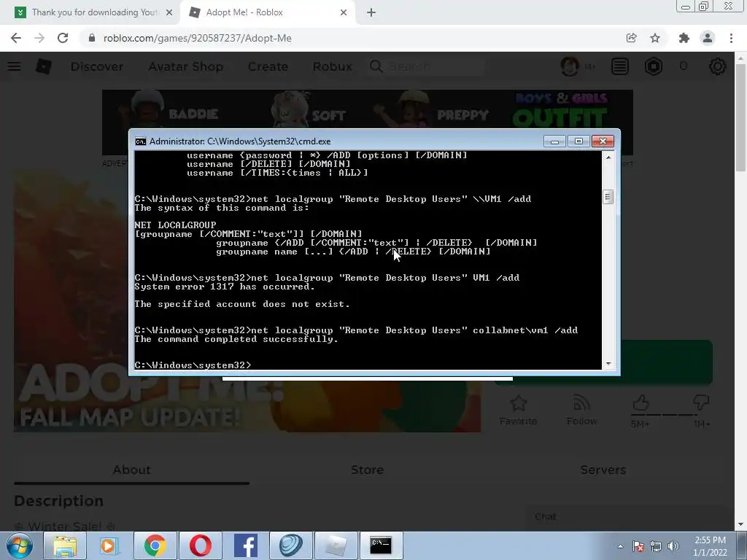Close the 'Thank you for downloading' tab
Image resolution: width=747 pixels, height=560 pixels.
click(x=169, y=12)
